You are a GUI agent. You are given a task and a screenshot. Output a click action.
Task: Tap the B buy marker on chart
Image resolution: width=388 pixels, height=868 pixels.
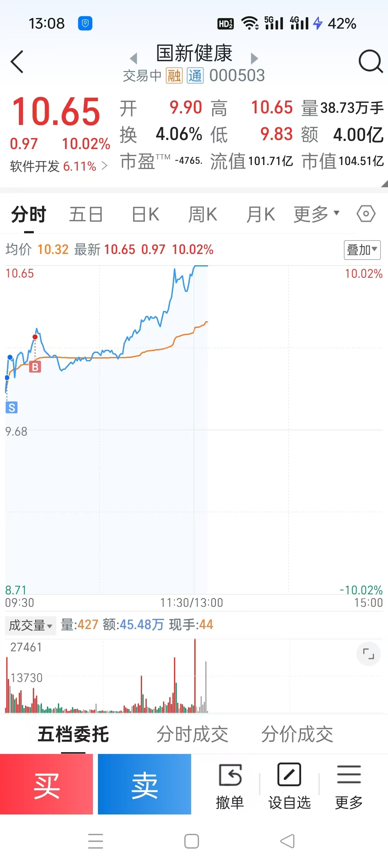point(35,367)
